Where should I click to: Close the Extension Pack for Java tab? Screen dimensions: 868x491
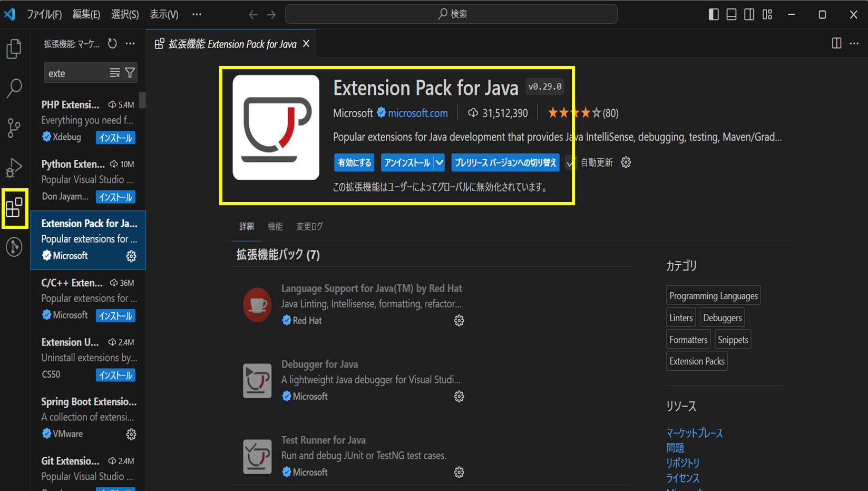[x=306, y=44]
